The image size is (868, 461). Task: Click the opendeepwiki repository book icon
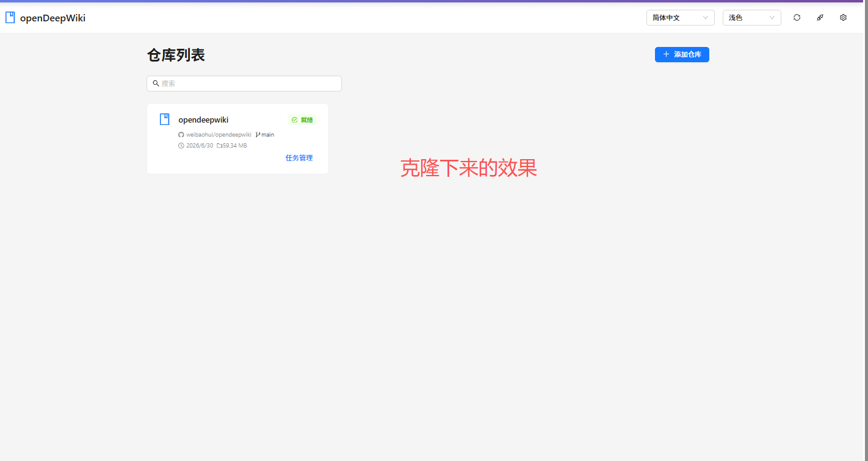click(x=164, y=119)
